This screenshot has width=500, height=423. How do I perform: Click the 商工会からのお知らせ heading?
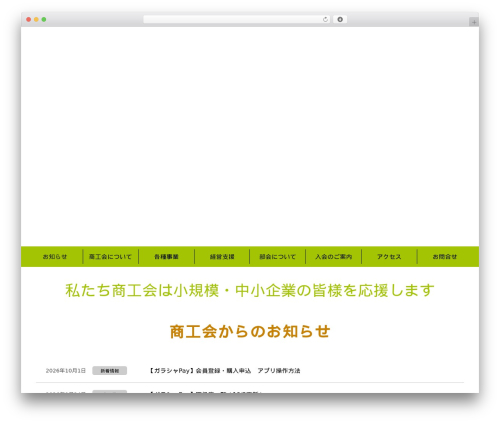coord(250,332)
